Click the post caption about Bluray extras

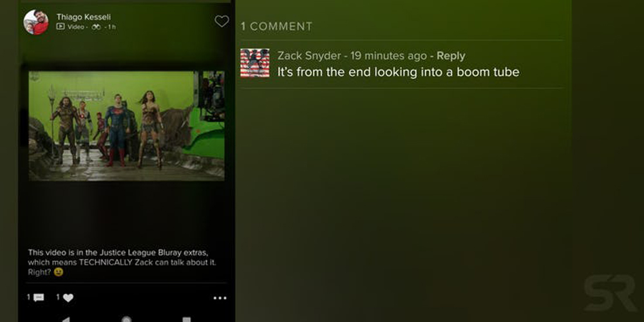[122, 262]
